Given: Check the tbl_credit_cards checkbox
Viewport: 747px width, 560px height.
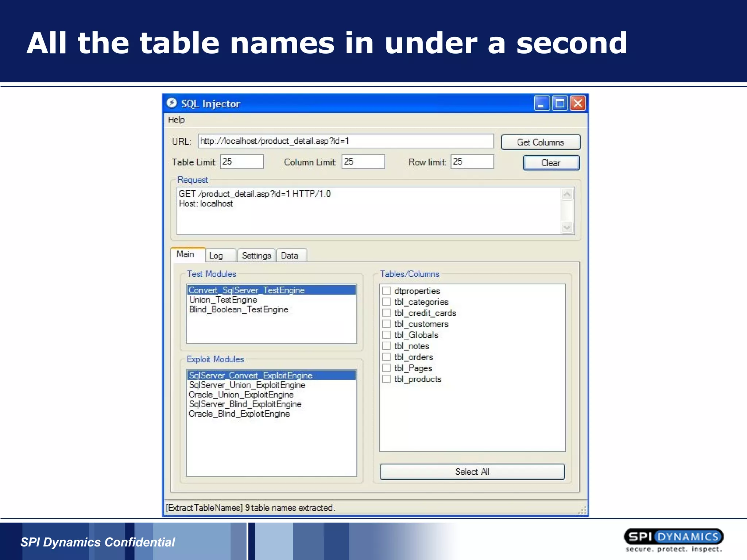Looking at the screenshot, I should tap(386, 313).
